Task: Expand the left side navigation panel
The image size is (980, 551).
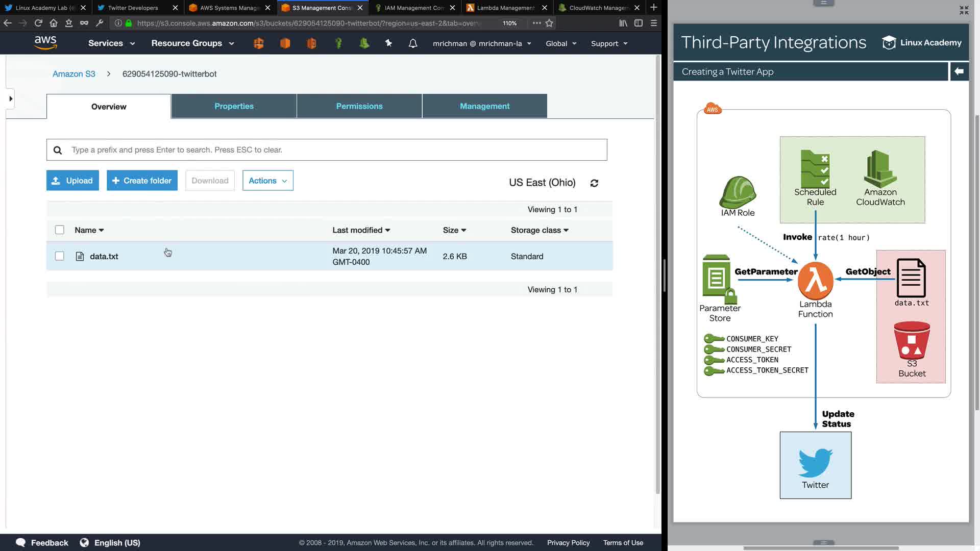Action: point(11,98)
